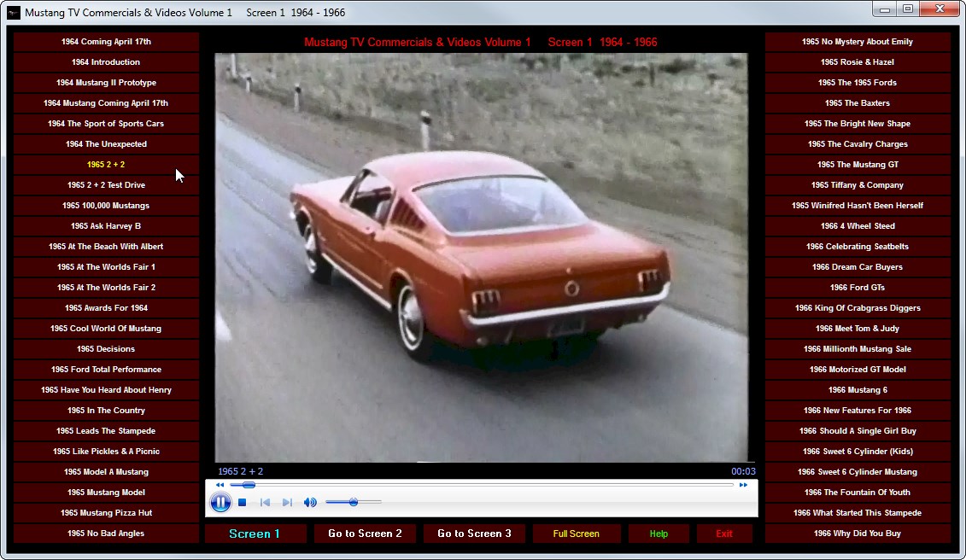
Task: Play 1965 Model A Mustang
Action: (x=106, y=471)
